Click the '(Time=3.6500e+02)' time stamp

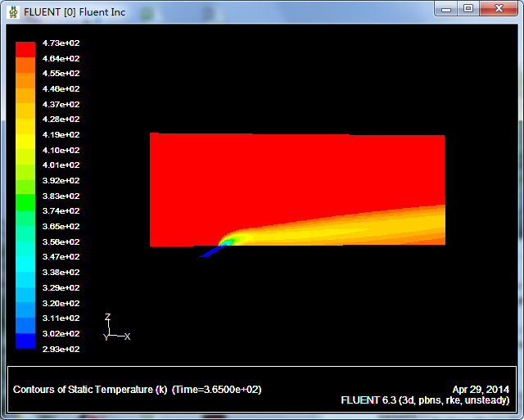(x=216, y=390)
